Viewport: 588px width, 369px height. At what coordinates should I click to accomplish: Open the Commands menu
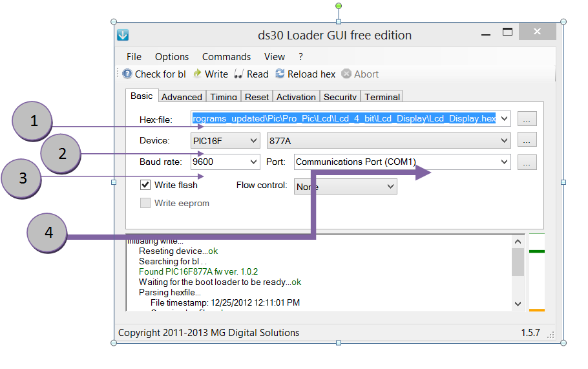(x=226, y=57)
